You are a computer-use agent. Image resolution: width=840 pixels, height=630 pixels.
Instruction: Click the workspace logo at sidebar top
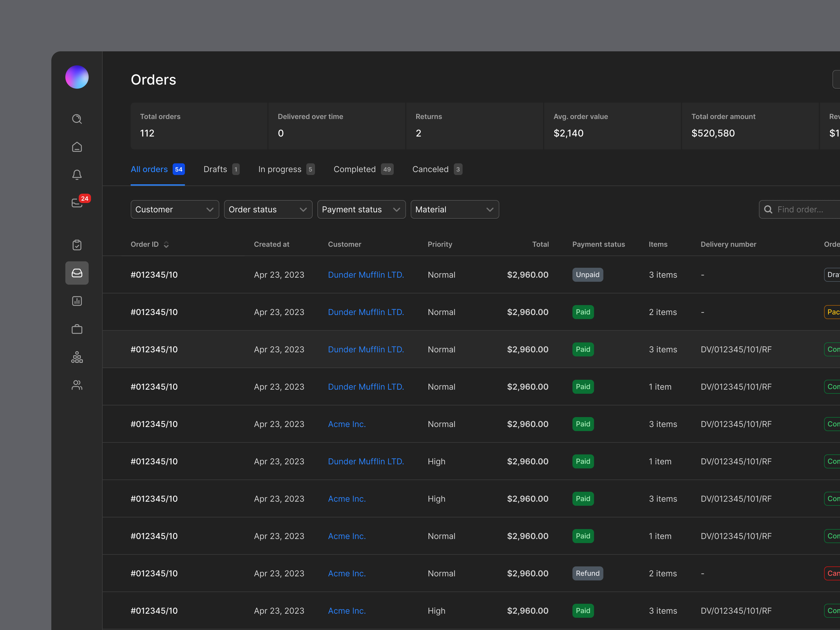pyautogui.click(x=77, y=77)
